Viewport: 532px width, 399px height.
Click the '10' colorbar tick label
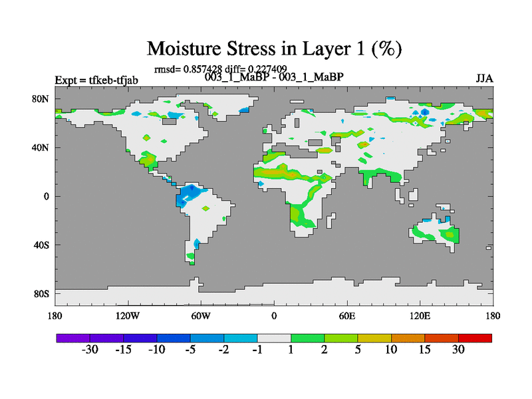click(x=391, y=350)
